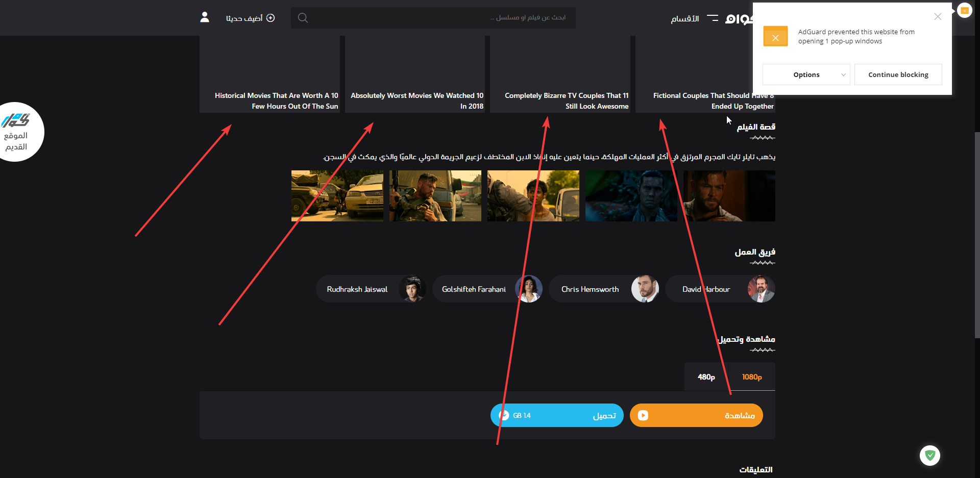The height and width of the screenshot is (478, 980).
Task: Click Golshifteh Farahani's avatar photo
Action: pyautogui.click(x=528, y=289)
